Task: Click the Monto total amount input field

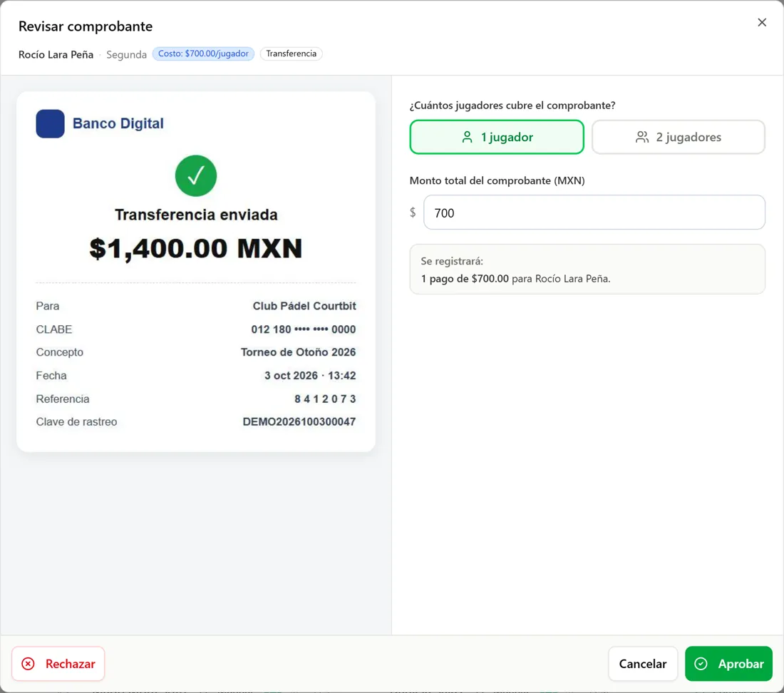Action: click(594, 212)
